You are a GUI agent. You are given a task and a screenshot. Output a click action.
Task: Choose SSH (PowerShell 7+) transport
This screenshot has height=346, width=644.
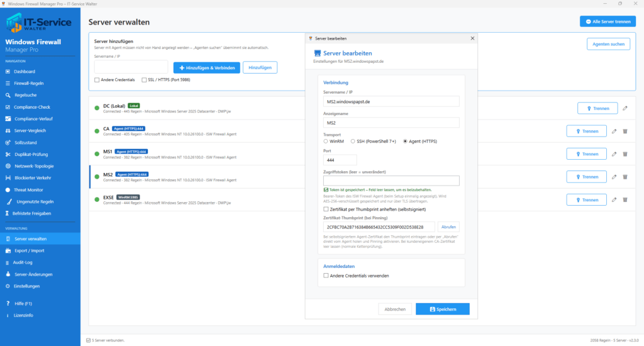[353, 142]
